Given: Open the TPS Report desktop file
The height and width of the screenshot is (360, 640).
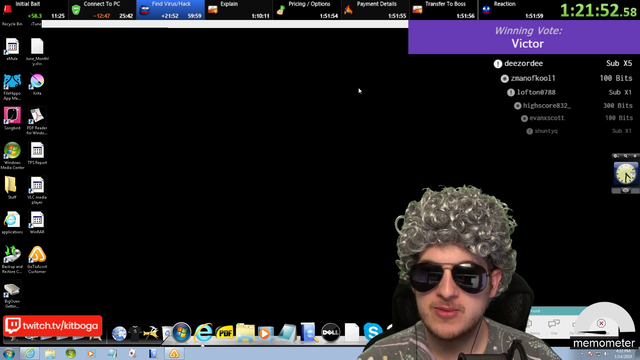Looking at the screenshot, I should tap(37, 153).
